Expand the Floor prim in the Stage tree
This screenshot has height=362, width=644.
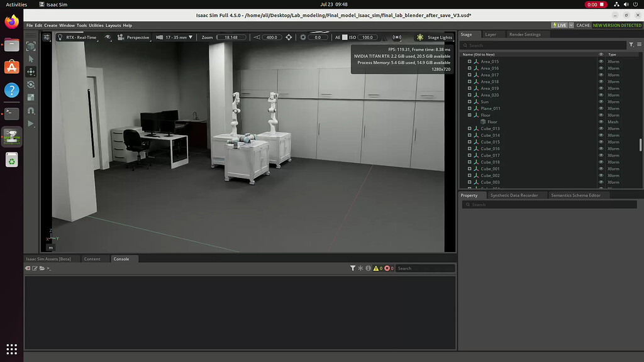469,115
